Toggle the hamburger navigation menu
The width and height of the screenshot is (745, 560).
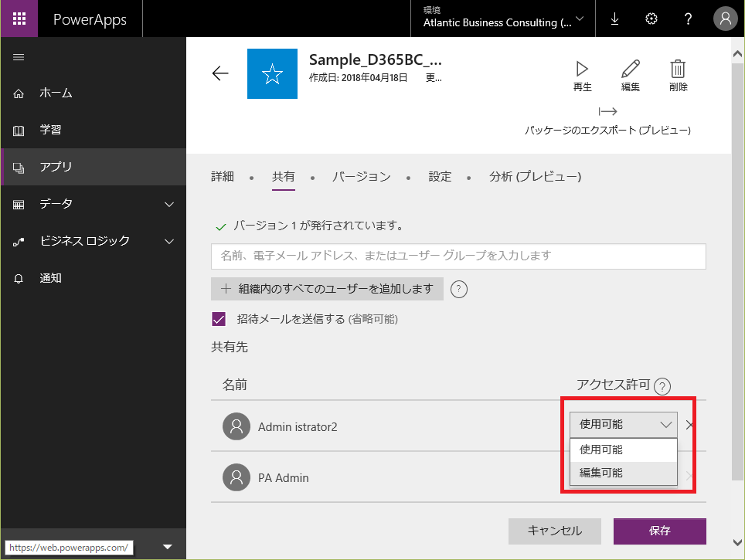tap(19, 57)
